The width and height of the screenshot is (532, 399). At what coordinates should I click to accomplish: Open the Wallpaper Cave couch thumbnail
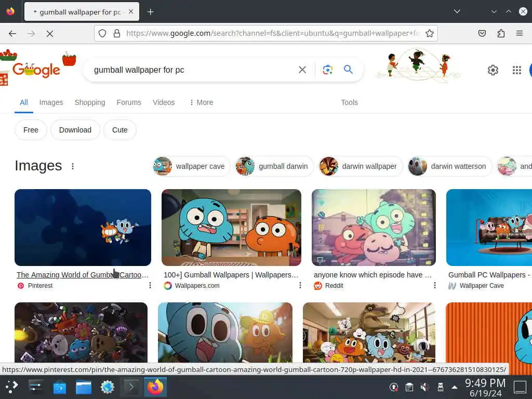(489, 228)
